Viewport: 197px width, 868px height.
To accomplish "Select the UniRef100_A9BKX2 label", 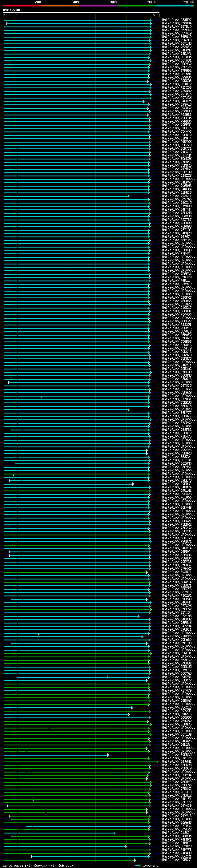I will [177, 860].
